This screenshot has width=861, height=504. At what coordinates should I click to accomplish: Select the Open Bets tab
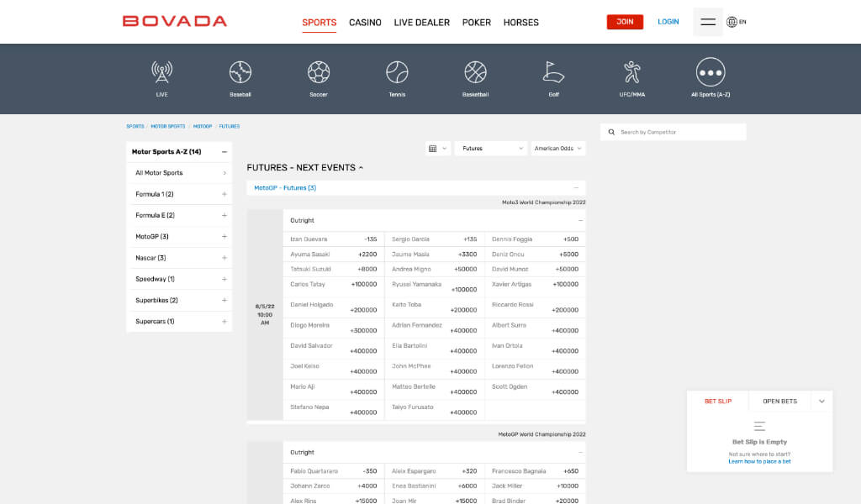779,402
